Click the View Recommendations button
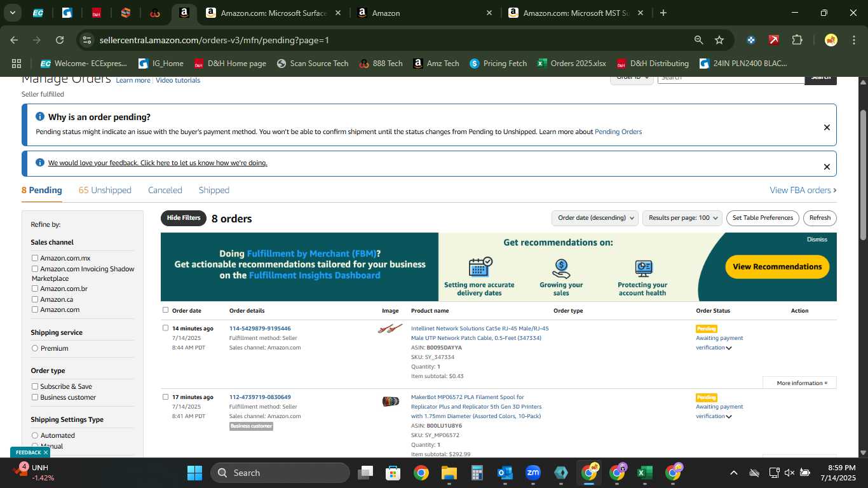This screenshot has height=488, width=868. pos(777,267)
